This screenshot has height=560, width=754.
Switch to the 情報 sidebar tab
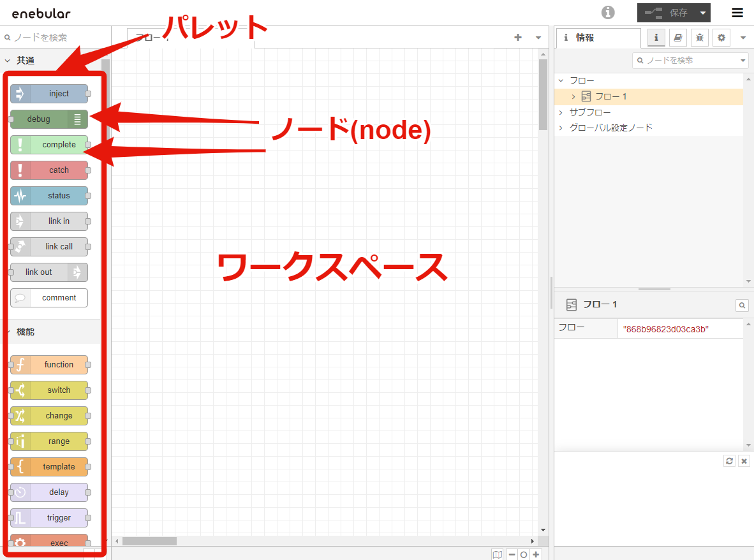pos(599,38)
